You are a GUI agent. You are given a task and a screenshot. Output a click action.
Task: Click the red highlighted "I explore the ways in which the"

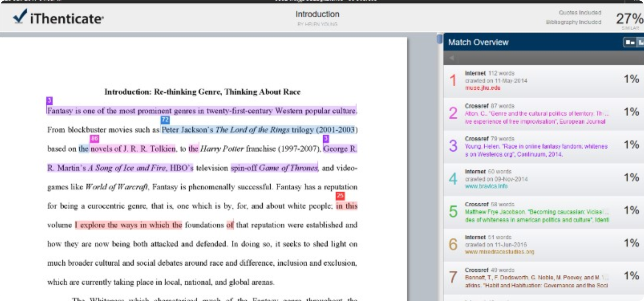point(128,225)
